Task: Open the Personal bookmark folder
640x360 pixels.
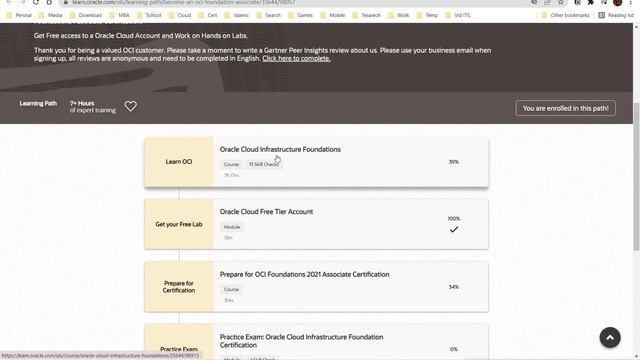Action: click(x=19, y=15)
